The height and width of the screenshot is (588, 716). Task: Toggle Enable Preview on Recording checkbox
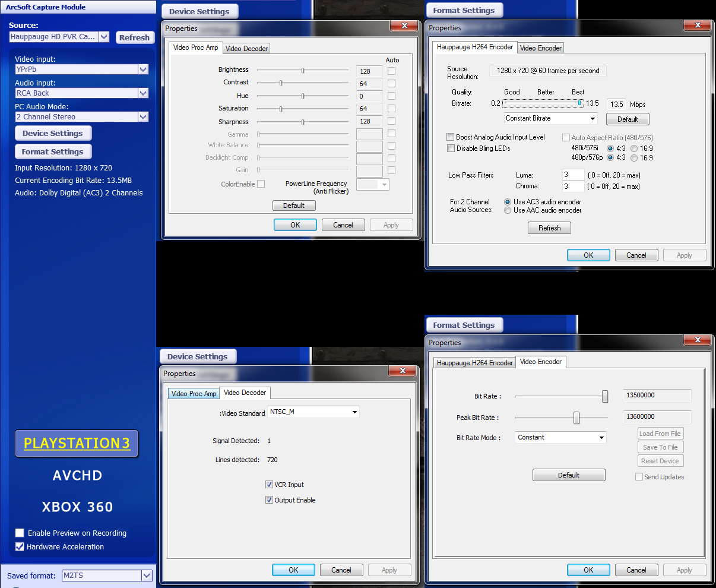click(x=20, y=533)
